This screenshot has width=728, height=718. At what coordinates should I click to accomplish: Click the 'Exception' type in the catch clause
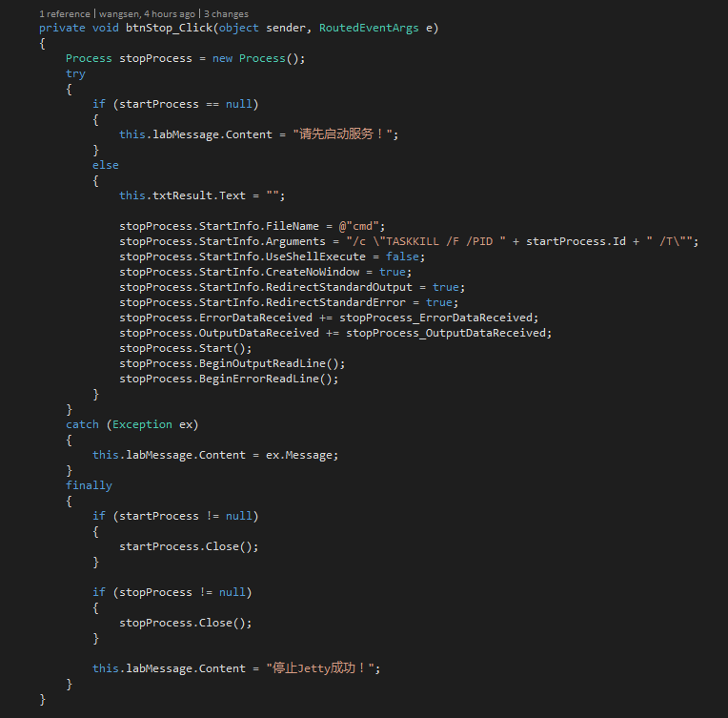pyautogui.click(x=142, y=424)
